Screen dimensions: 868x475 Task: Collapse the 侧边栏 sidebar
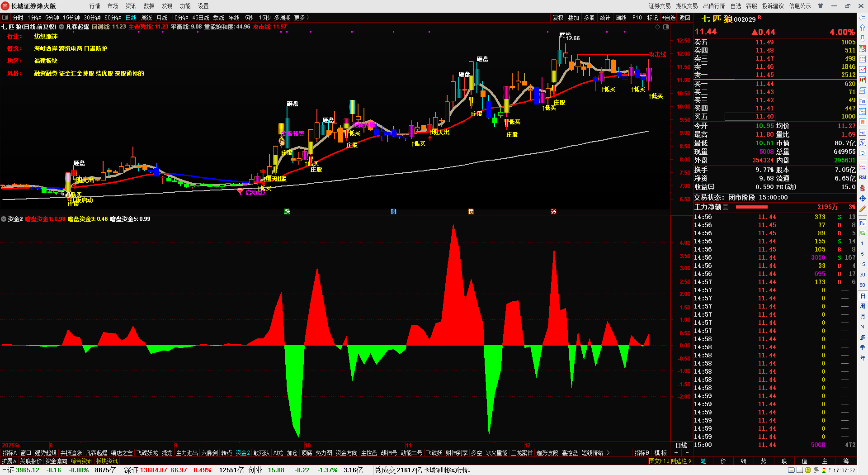click(x=681, y=461)
